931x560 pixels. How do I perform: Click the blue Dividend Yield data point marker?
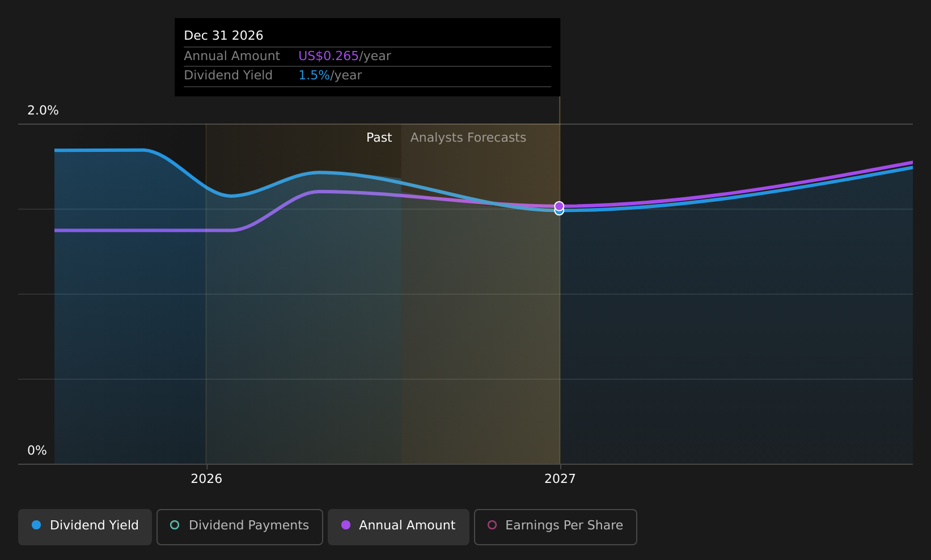(x=559, y=211)
